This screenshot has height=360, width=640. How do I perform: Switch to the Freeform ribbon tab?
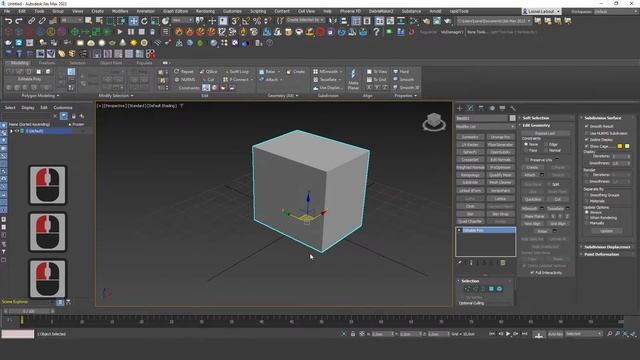coord(47,63)
